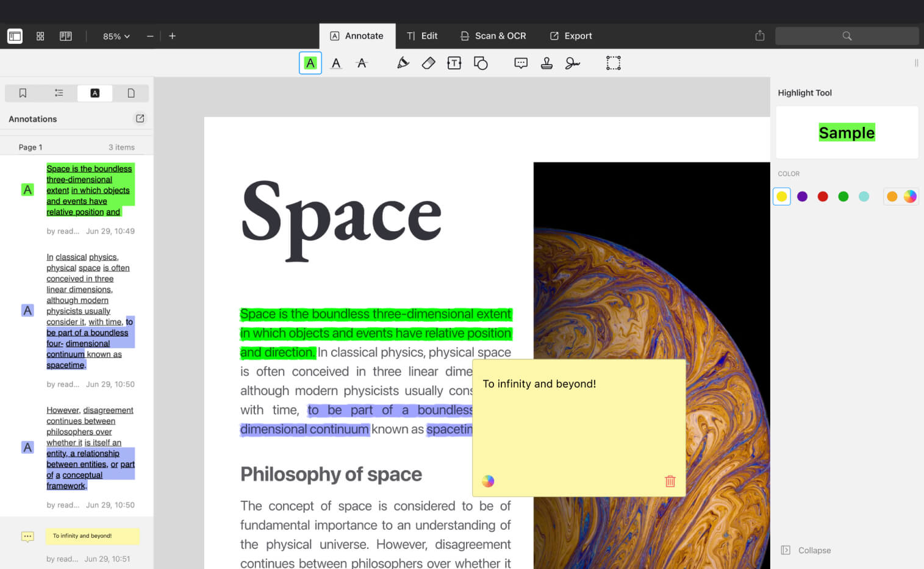Switch to the Edit tab
The height and width of the screenshot is (569, 924).
[422, 36]
